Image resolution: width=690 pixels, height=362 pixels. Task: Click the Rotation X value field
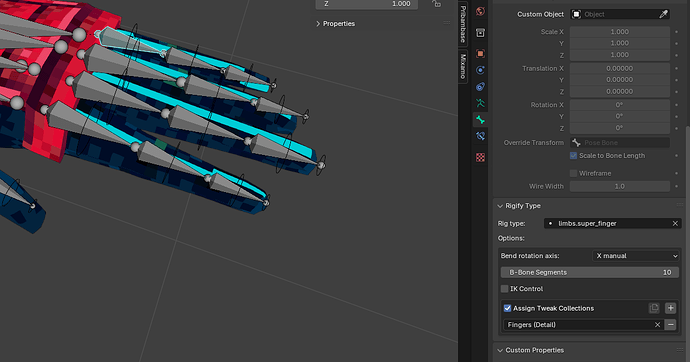coord(620,105)
